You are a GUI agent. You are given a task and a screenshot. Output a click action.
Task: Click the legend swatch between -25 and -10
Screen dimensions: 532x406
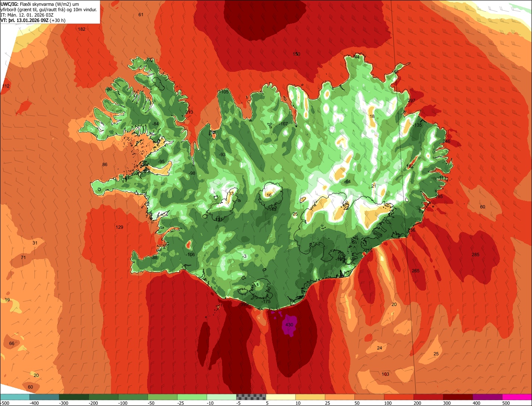(x=192, y=397)
